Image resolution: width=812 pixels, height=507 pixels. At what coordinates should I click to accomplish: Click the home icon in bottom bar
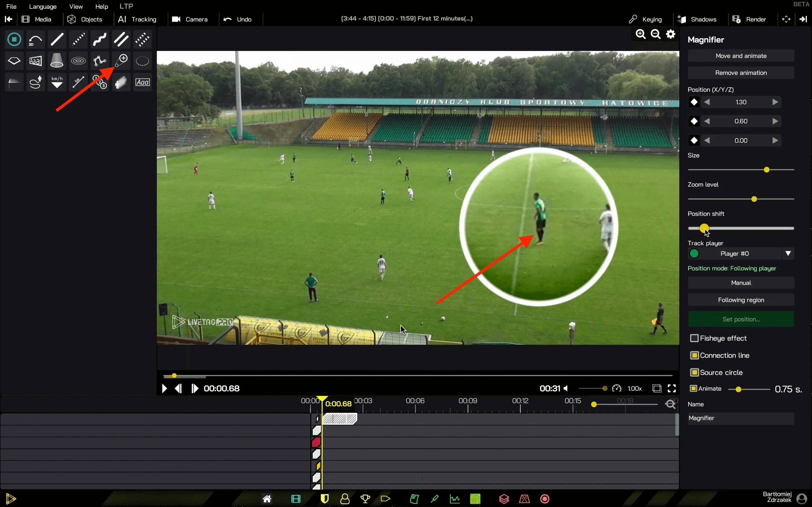pyautogui.click(x=267, y=499)
